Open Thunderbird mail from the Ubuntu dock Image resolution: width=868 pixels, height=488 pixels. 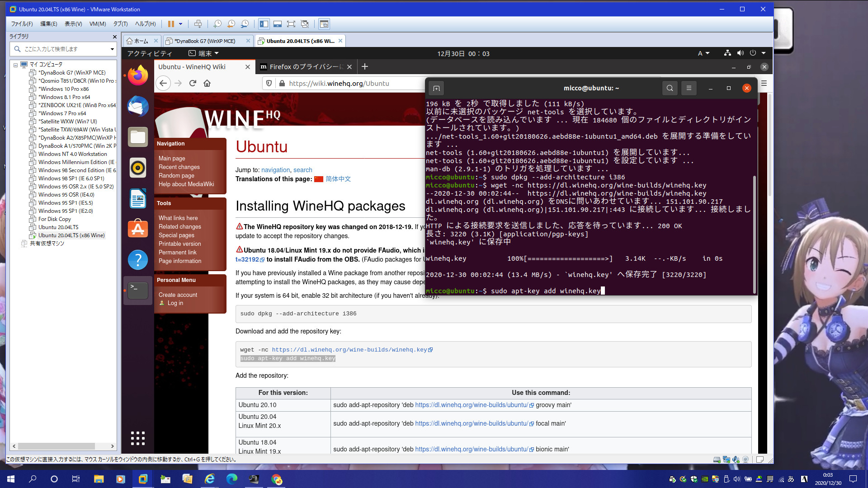(138, 107)
